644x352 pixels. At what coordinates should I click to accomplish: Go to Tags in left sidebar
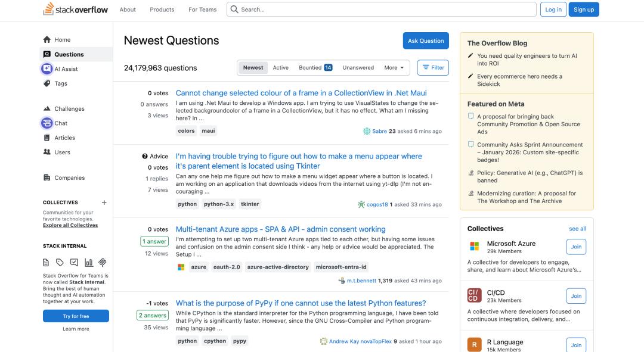(x=61, y=83)
